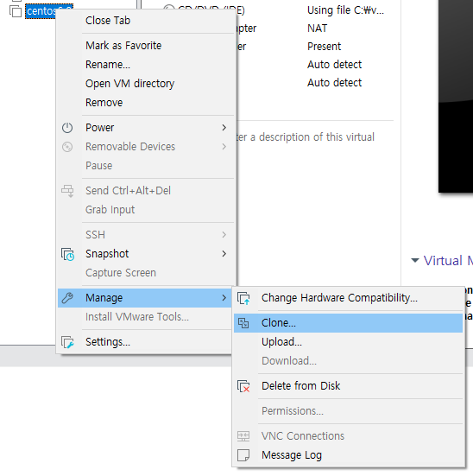Viewport: 473px width, 476px height.
Task: Click the Manage wrench icon
Action: [x=67, y=298]
